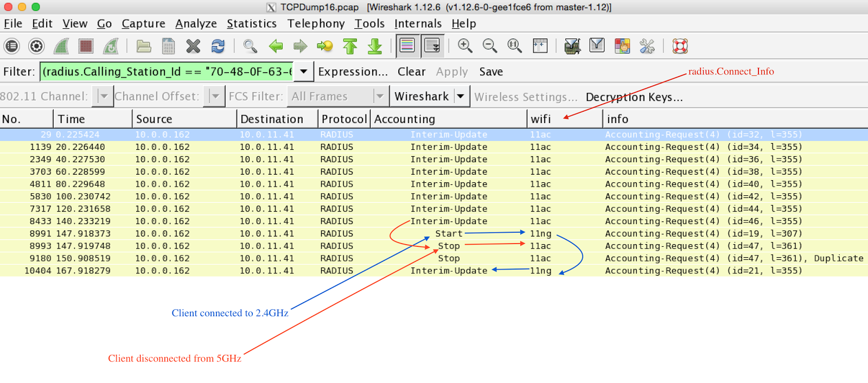The width and height of the screenshot is (868, 383).
Task: Open the Telephony menu
Action: pyautogui.click(x=316, y=23)
